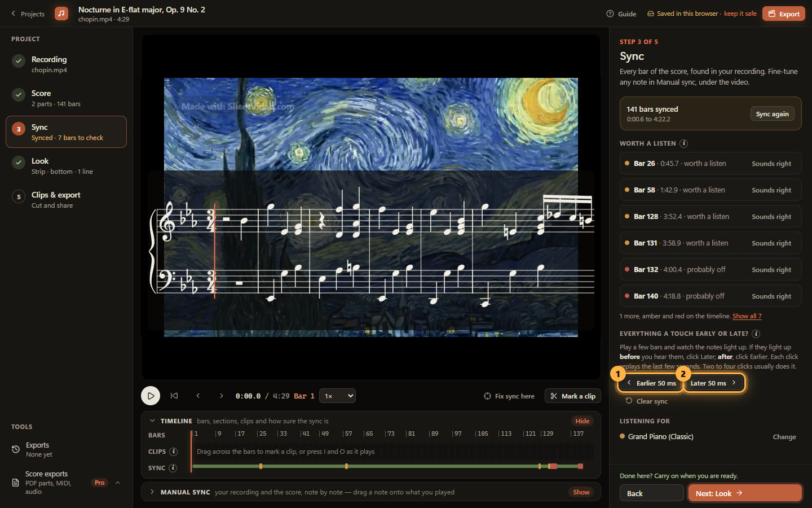
Task: Hide the timeline panel
Action: tap(582, 421)
